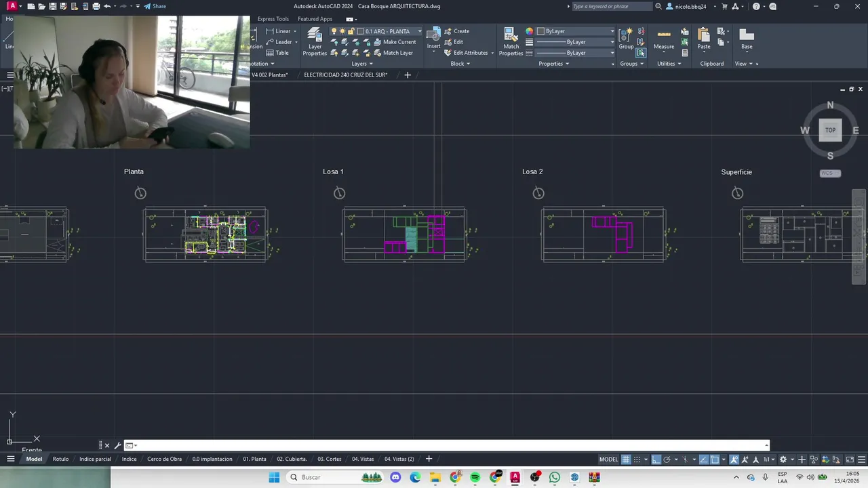This screenshot has height=488, width=868.
Task: Open the Layer Properties panel
Action: coord(315,41)
